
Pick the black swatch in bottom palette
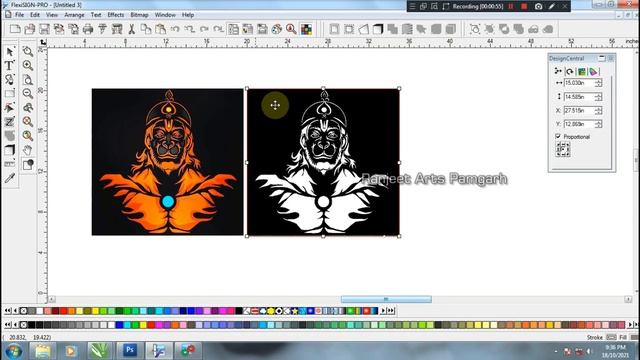tap(31, 325)
